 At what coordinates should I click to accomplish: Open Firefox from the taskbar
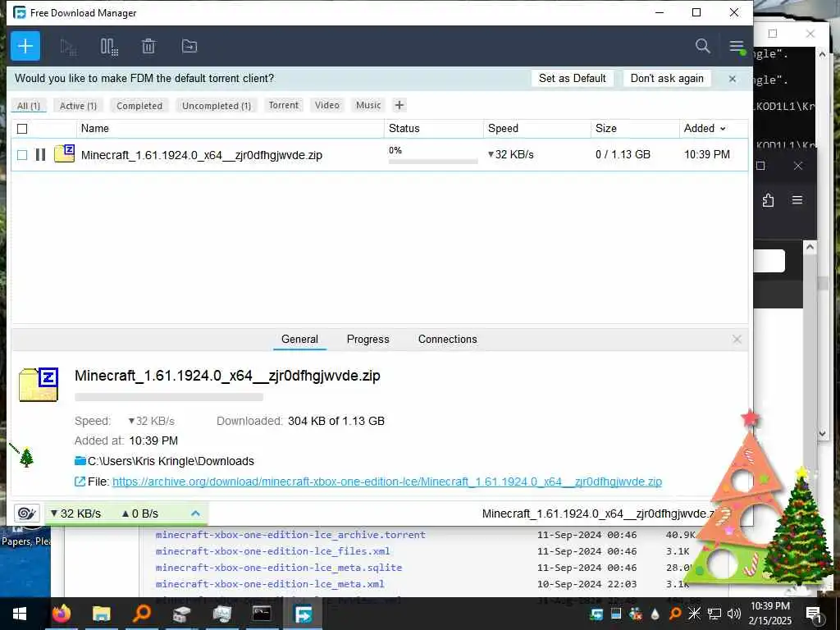pos(61,614)
